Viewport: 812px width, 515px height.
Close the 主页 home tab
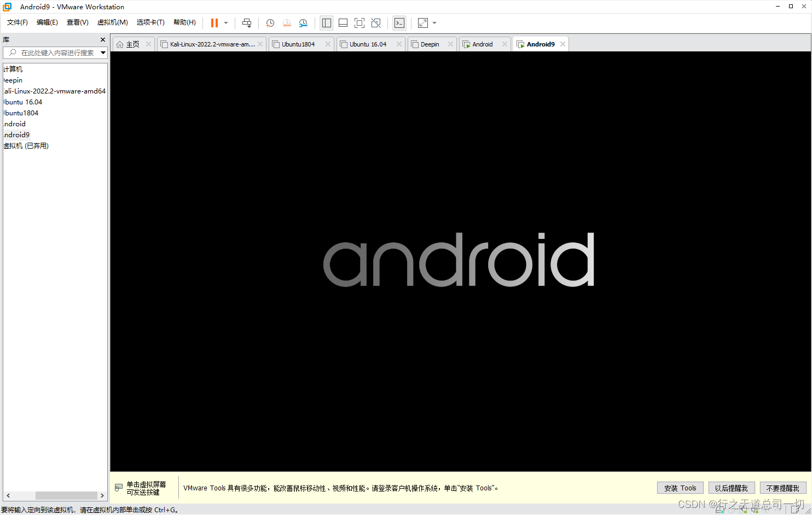tap(148, 44)
